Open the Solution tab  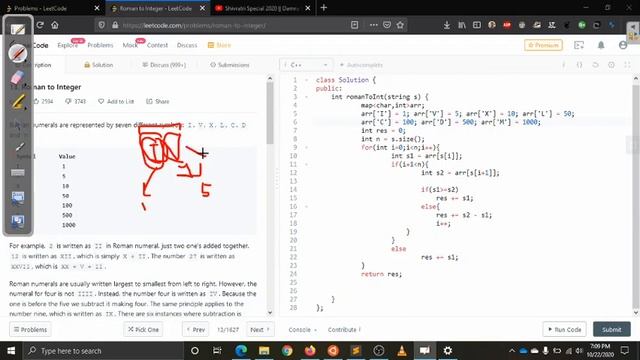coord(98,65)
